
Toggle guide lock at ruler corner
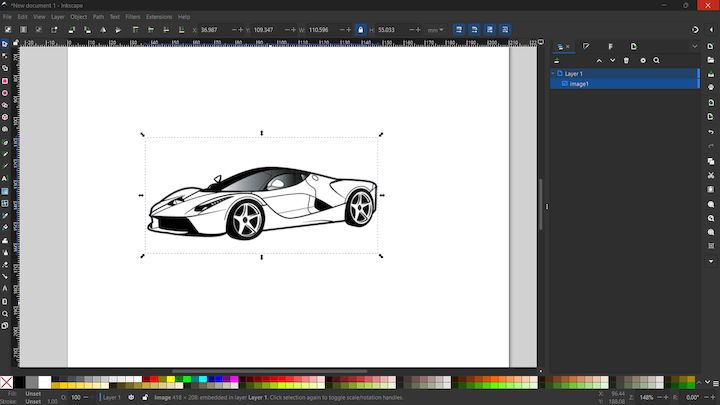pos(15,43)
